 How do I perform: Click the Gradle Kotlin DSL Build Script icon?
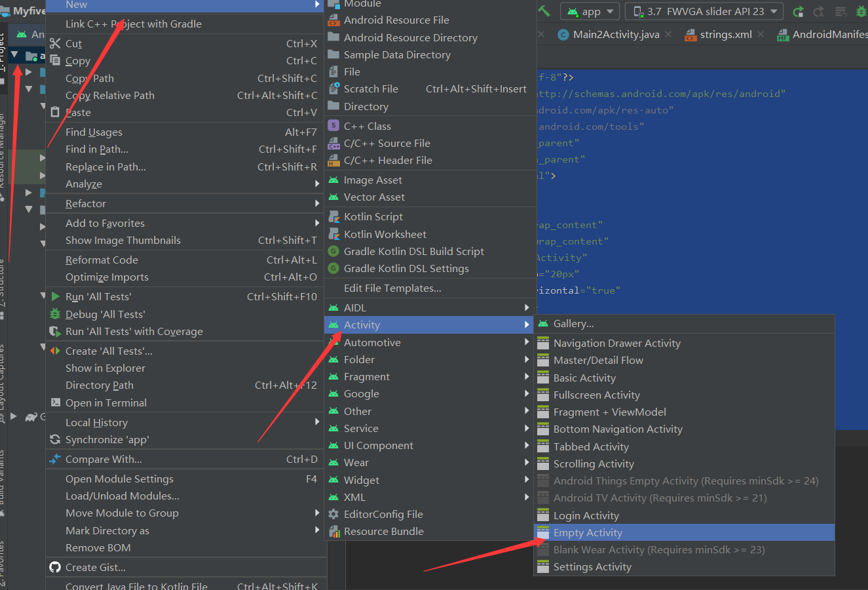click(333, 251)
